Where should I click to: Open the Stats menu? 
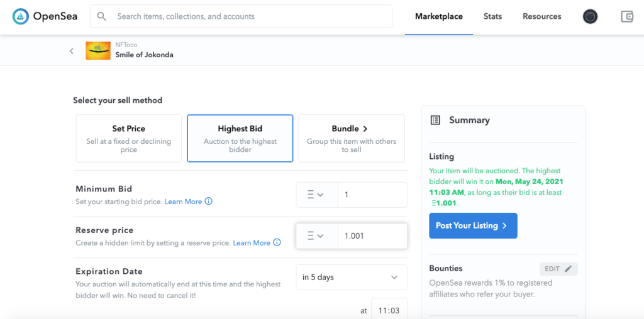click(x=492, y=16)
